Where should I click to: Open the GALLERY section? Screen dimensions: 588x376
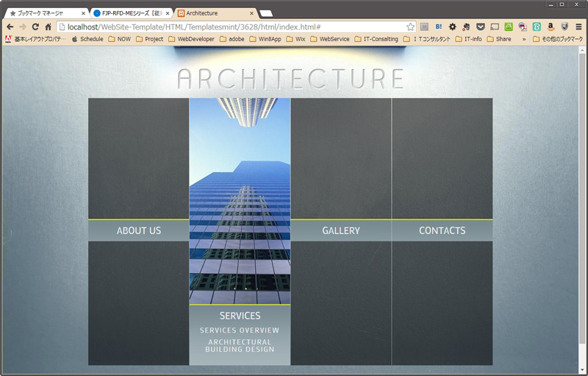[x=341, y=230]
